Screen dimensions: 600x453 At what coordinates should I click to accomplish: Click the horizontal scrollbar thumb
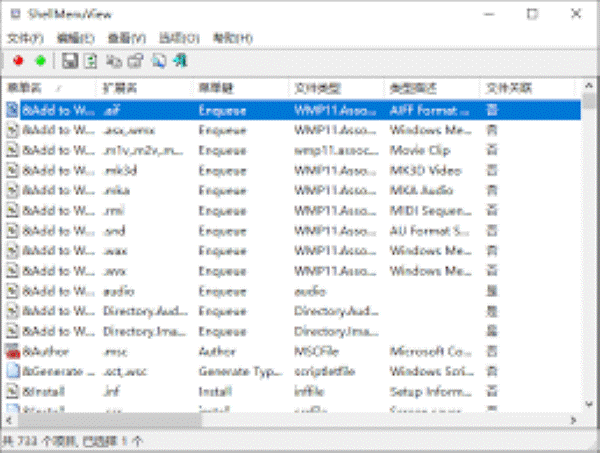click(109, 420)
